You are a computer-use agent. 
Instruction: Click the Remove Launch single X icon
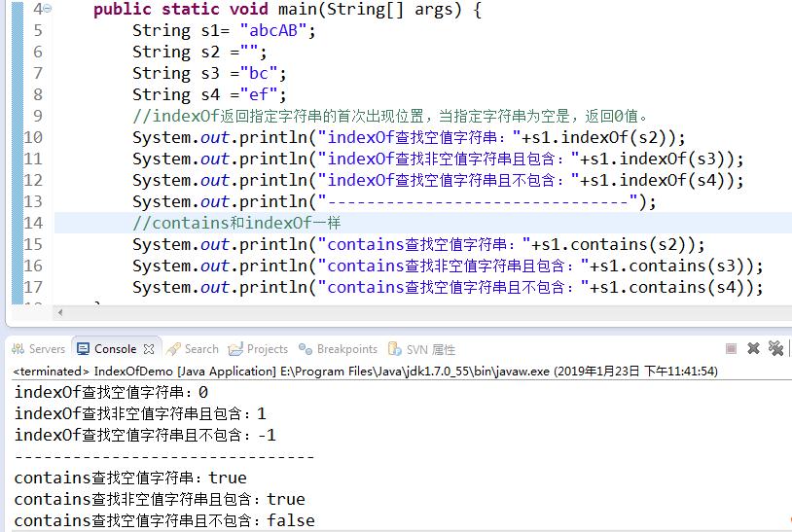pyautogui.click(x=753, y=348)
